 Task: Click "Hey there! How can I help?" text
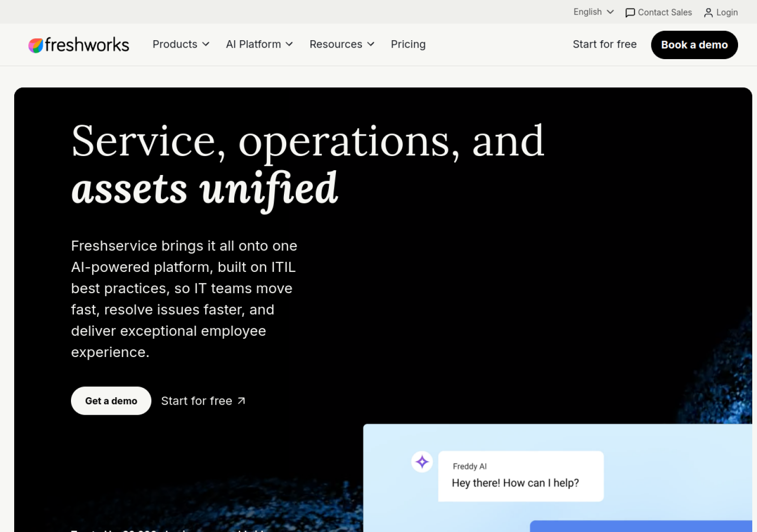pyautogui.click(x=515, y=483)
